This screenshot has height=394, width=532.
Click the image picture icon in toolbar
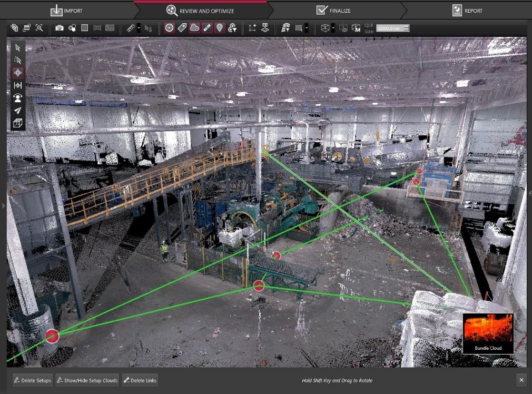(110, 28)
